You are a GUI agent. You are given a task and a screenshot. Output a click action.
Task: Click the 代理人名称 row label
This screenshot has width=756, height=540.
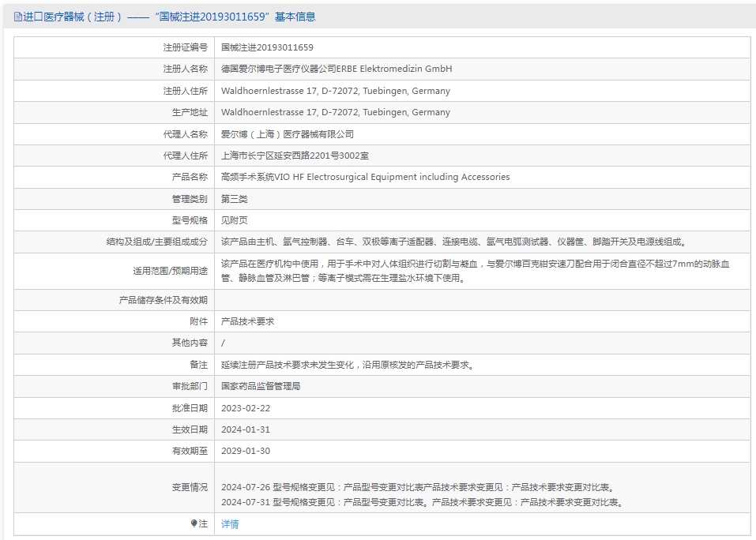[x=185, y=134]
